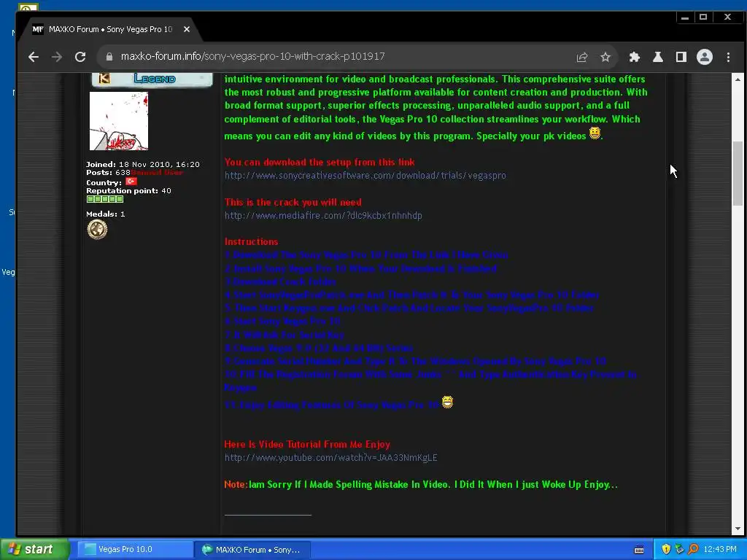Toggle the browser side panel
The image size is (747, 560).
681,57
